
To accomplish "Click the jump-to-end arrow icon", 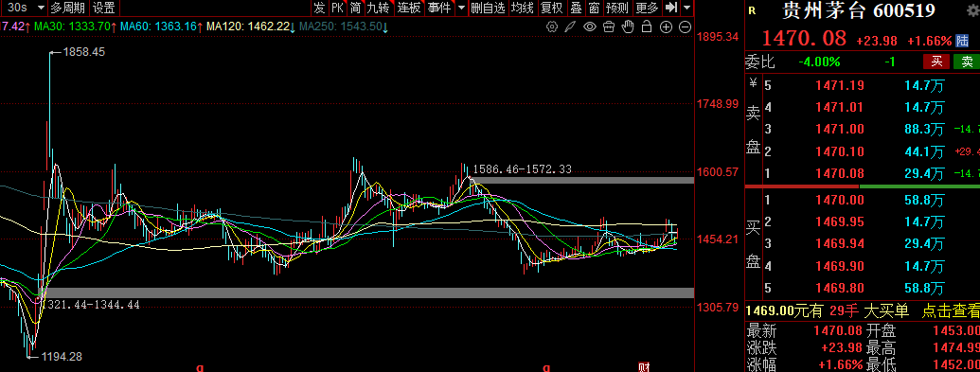I will (x=671, y=8).
